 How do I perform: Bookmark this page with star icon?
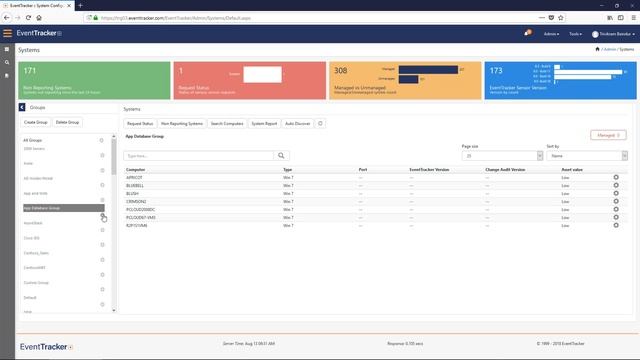coord(561,18)
